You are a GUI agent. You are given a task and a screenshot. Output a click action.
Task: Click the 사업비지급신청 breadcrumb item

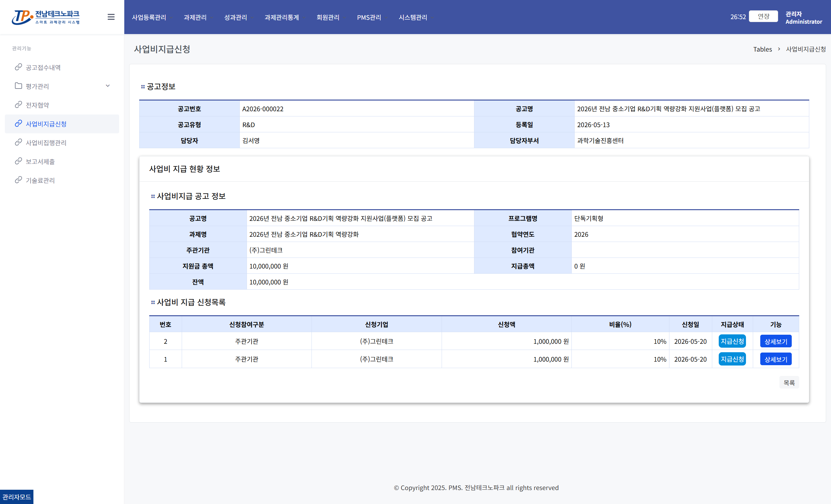click(806, 49)
